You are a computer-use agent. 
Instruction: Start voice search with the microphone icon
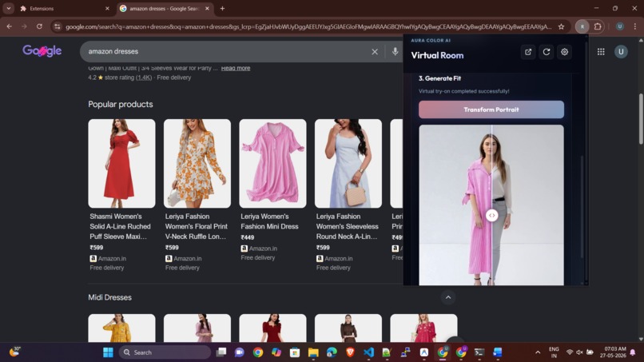pyautogui.click(x=395, y=51)
